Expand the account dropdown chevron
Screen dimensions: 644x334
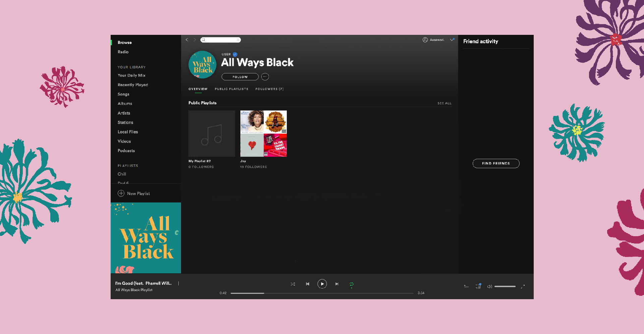[x=452, y=40]
